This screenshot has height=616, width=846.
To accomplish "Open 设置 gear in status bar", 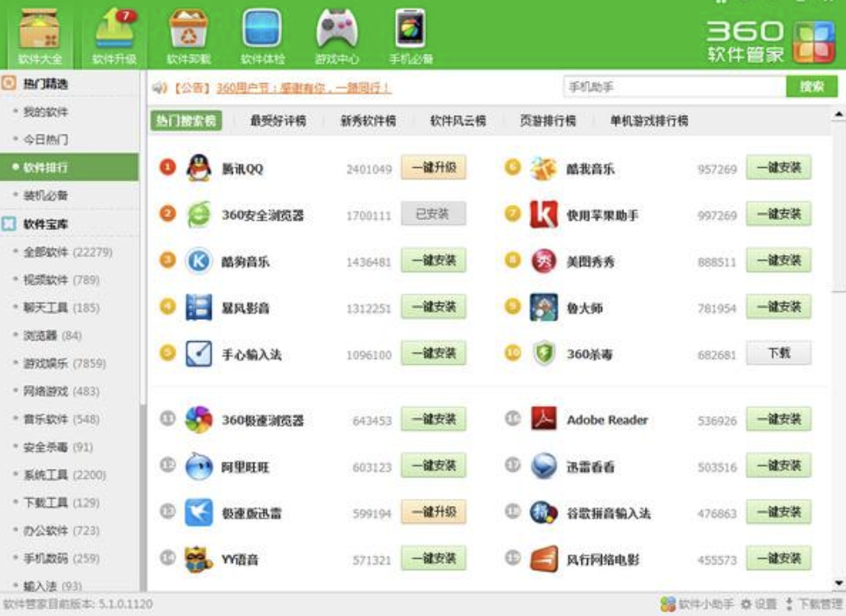I will [759, 604].
